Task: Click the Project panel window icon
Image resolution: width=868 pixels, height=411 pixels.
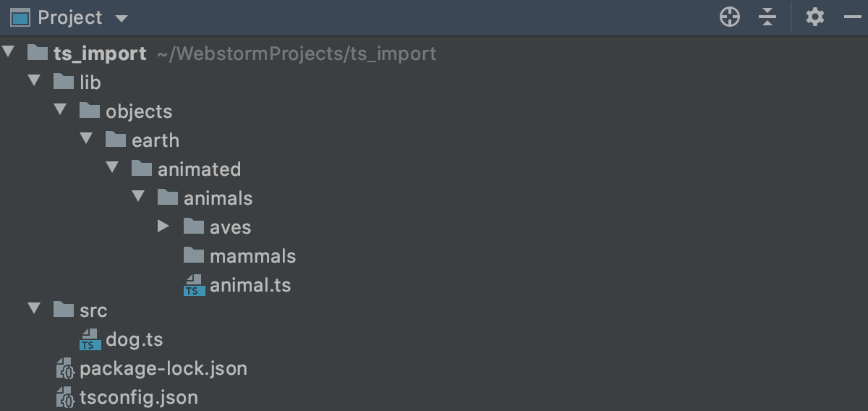Action: (x=20, y=17)
